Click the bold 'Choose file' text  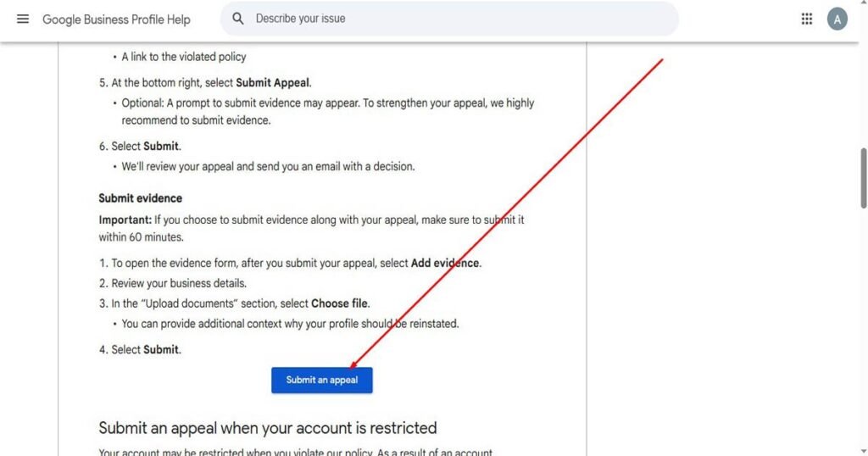point(339,303)
